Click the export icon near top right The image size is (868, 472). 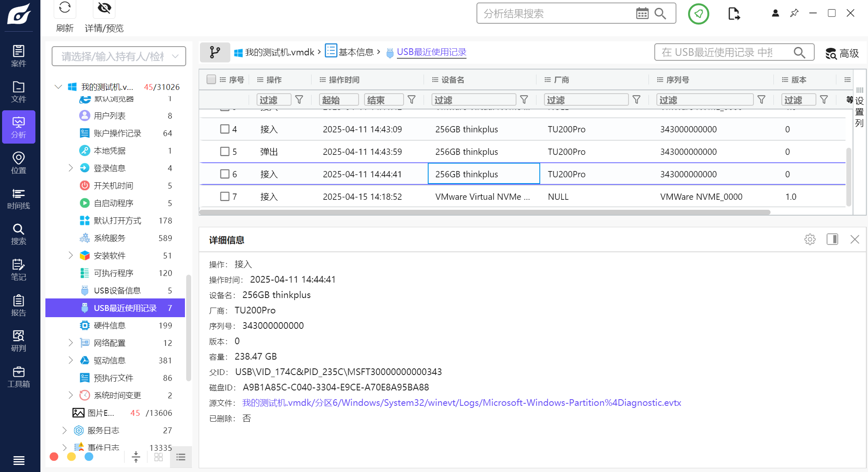734,13
